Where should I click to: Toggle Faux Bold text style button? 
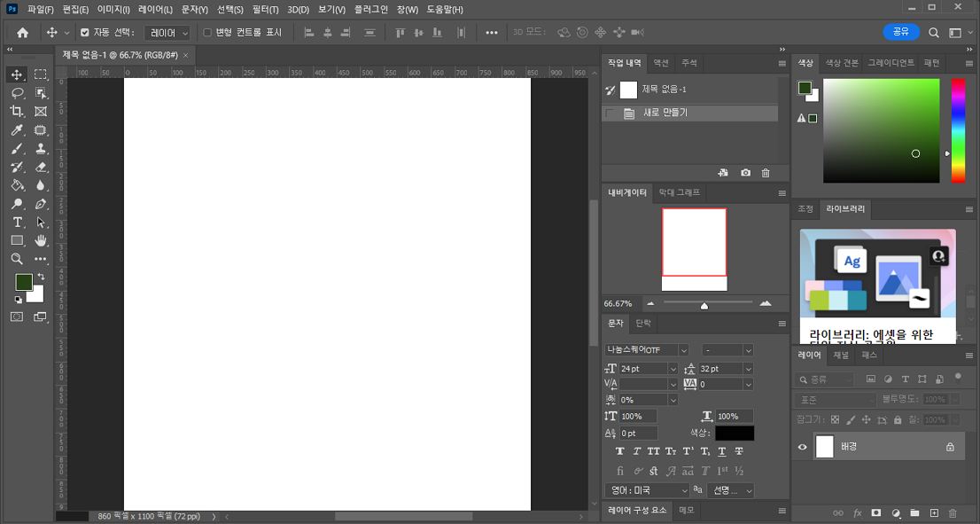tap(620, 451)
